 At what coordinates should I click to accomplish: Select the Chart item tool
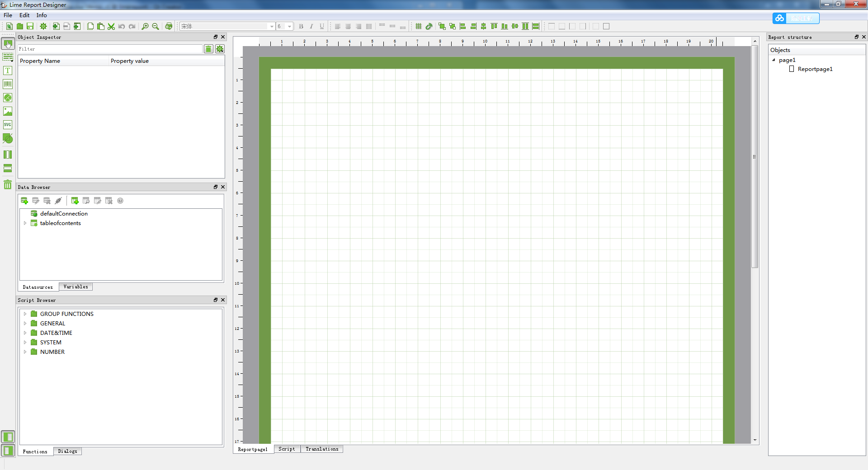tap(8, 98)
